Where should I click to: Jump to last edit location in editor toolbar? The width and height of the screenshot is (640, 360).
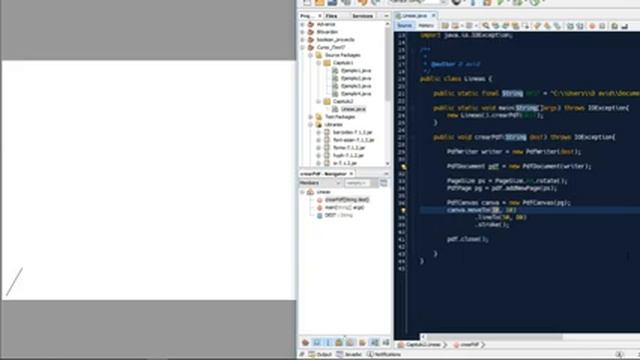tap(445, 26)
